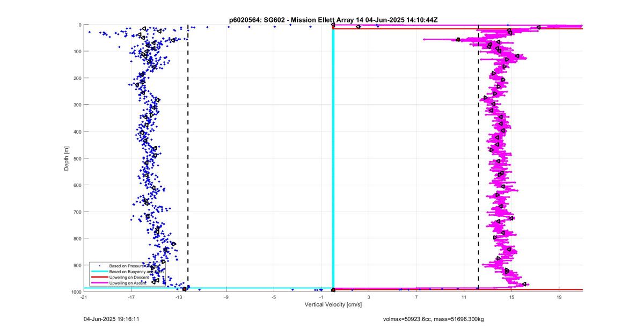Click x-axis tick label -17
Screen dimensions: 644x328
pyautogui.click(x=131, y=296)
